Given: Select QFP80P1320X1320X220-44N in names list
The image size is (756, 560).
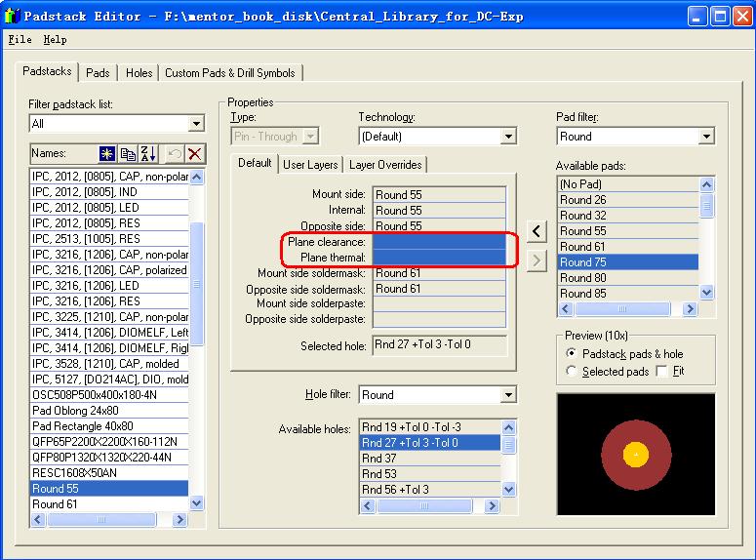Looking at the screenshot, I should [x=101, y=458].
